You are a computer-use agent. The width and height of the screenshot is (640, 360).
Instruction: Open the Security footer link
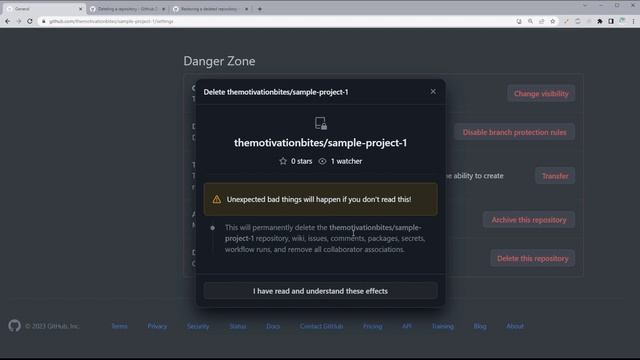tap(198, 326)
